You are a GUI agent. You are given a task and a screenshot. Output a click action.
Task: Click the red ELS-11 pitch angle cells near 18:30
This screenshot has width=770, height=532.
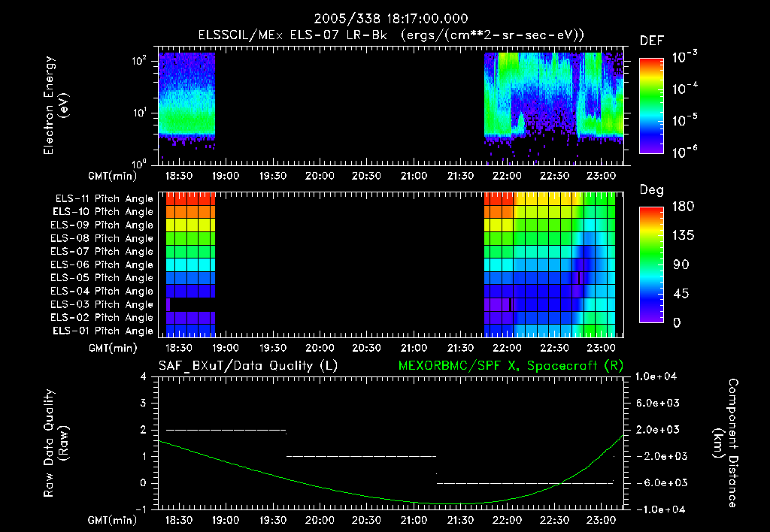coord(191,199)
